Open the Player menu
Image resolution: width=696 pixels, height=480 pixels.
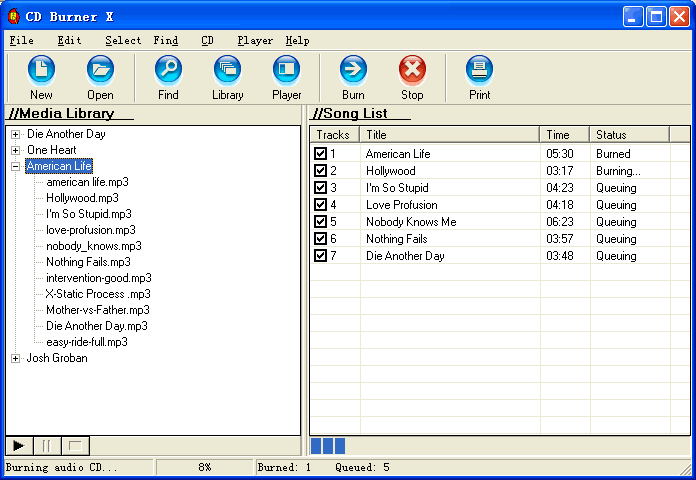tap(255, 40)
